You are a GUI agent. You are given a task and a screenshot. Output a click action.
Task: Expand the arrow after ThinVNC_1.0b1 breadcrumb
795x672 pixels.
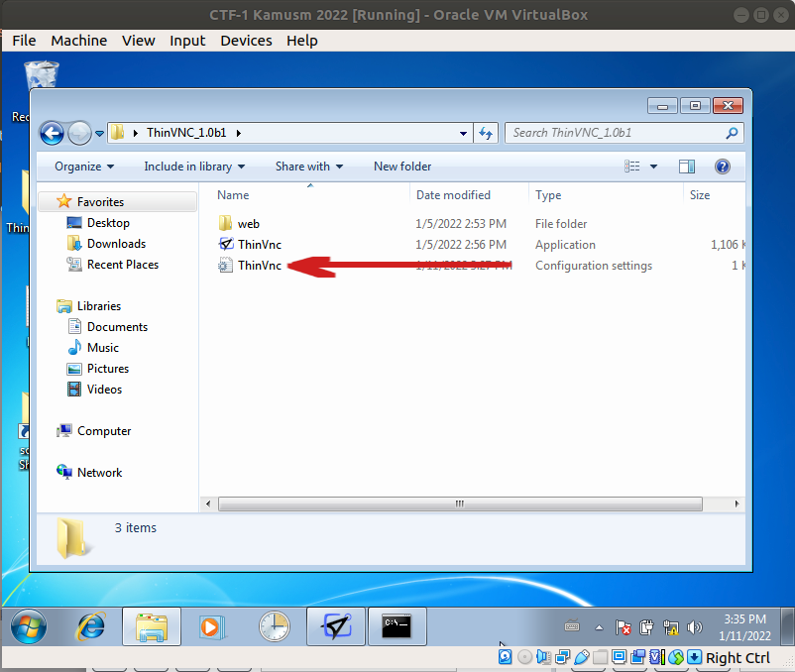[238, 133]
